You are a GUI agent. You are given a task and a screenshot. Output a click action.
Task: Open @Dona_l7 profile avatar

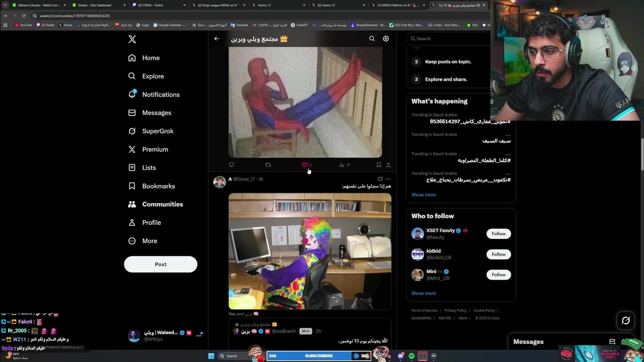(219, 182)
